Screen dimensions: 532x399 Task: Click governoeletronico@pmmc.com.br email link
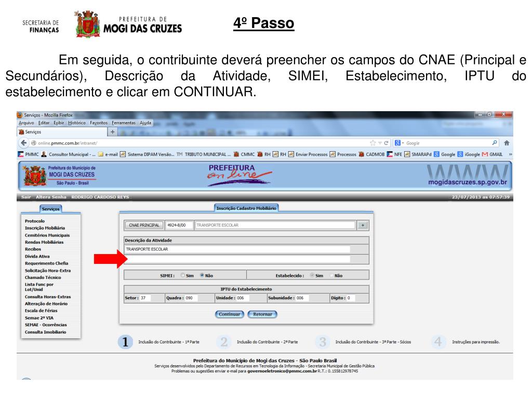pos(282,371)
